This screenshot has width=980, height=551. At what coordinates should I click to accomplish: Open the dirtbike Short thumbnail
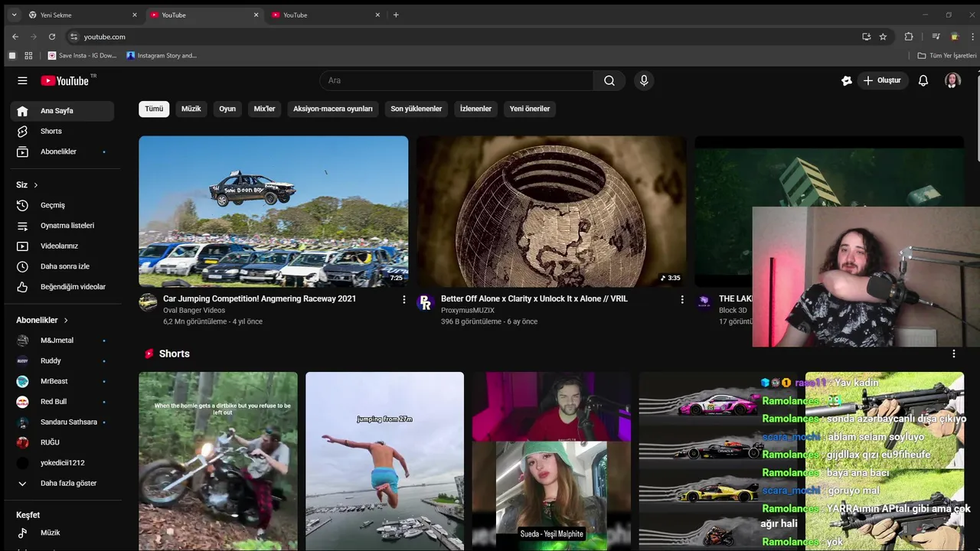(x=218, y=461)
